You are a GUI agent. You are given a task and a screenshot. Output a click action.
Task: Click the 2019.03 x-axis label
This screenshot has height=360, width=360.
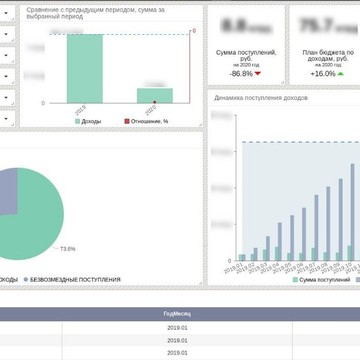[x=257, y=268]
